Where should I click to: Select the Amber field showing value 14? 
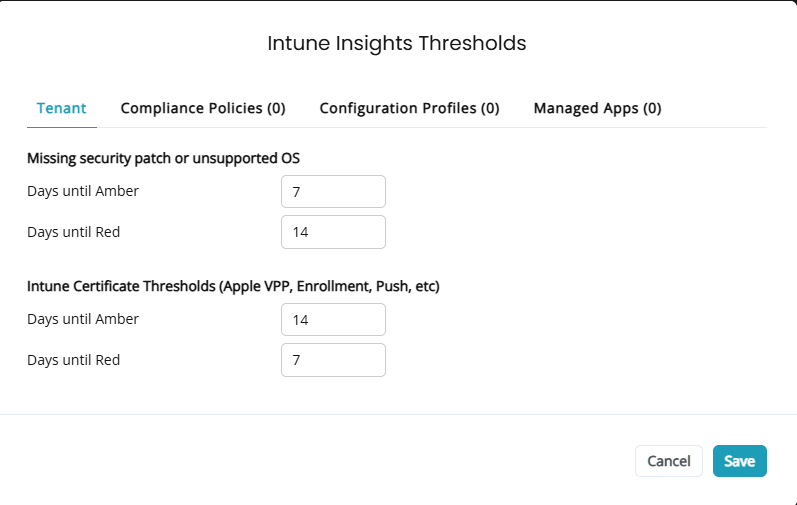tap(333, 320)
